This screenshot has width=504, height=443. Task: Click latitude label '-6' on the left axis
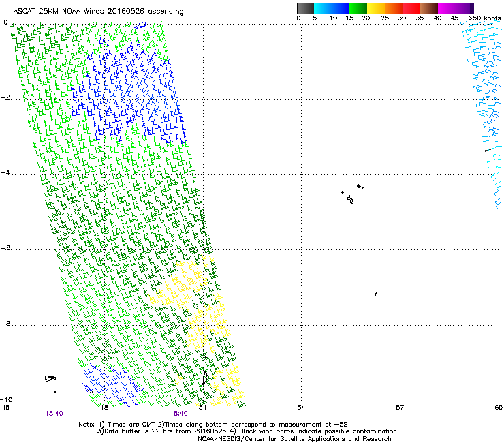[x=5, y=248]
